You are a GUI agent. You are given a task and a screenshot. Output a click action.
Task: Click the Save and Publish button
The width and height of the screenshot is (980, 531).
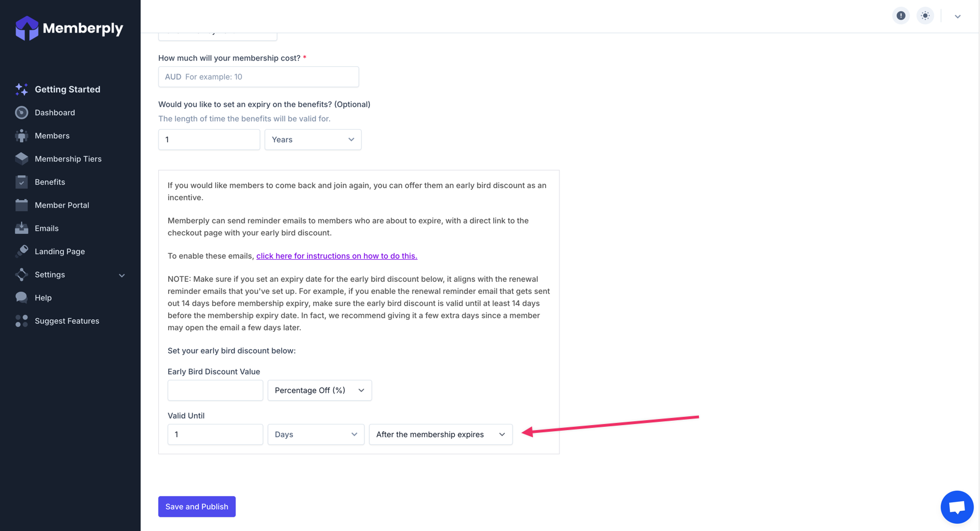[197, 507]
